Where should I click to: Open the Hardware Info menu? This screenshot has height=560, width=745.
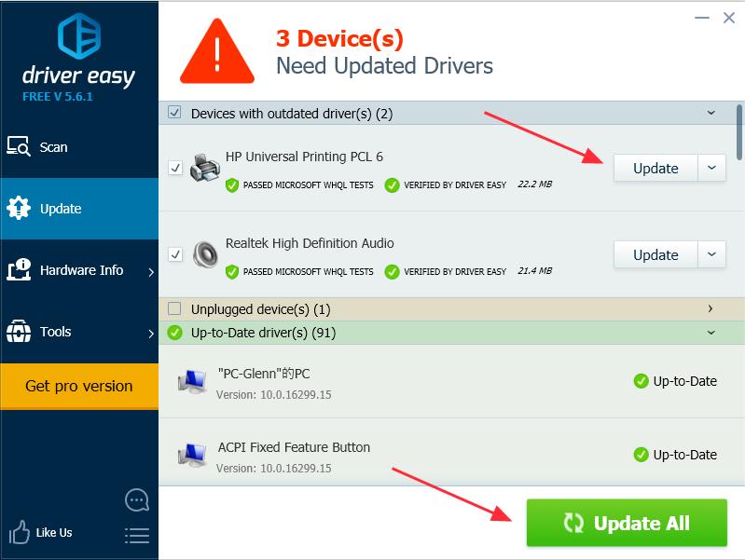[x=79, y=270]
